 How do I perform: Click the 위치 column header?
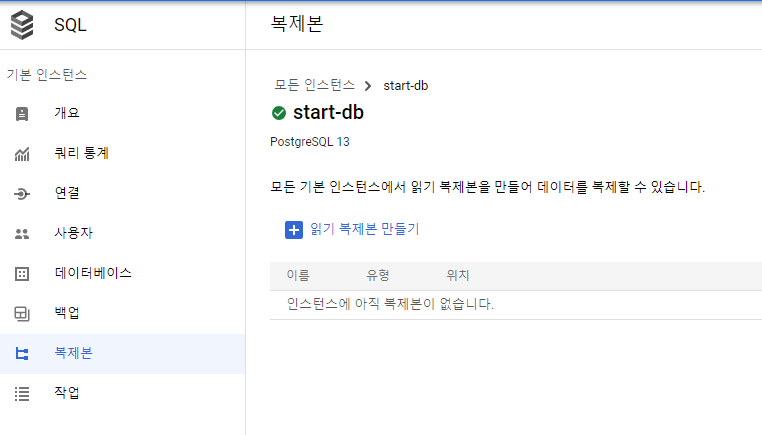(x=458, y=275)
